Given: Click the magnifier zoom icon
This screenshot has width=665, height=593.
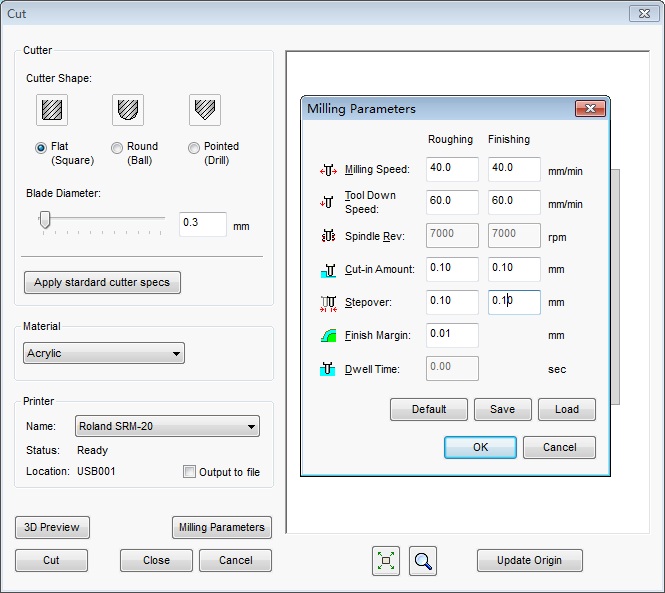Looking at the screenshot, I should pyautogui.click(x=423, y=561).
